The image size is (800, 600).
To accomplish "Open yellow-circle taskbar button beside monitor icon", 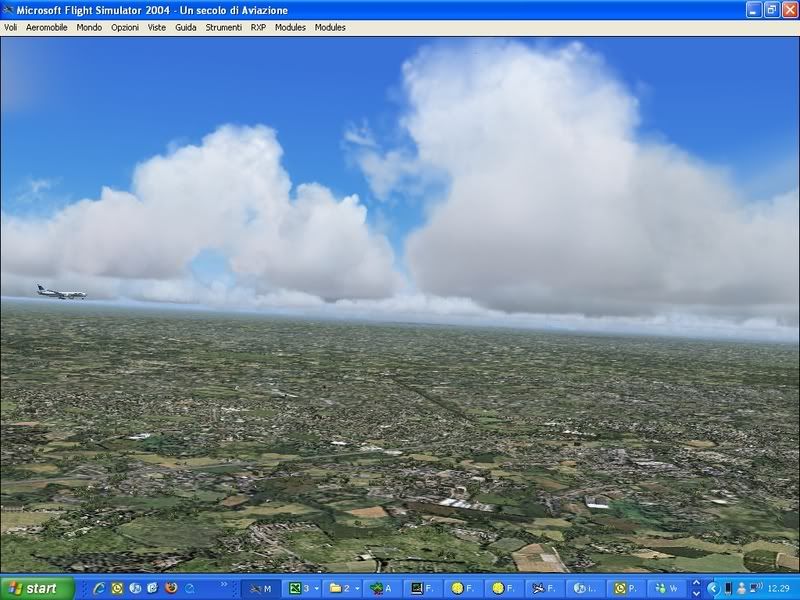I will 463,589.
